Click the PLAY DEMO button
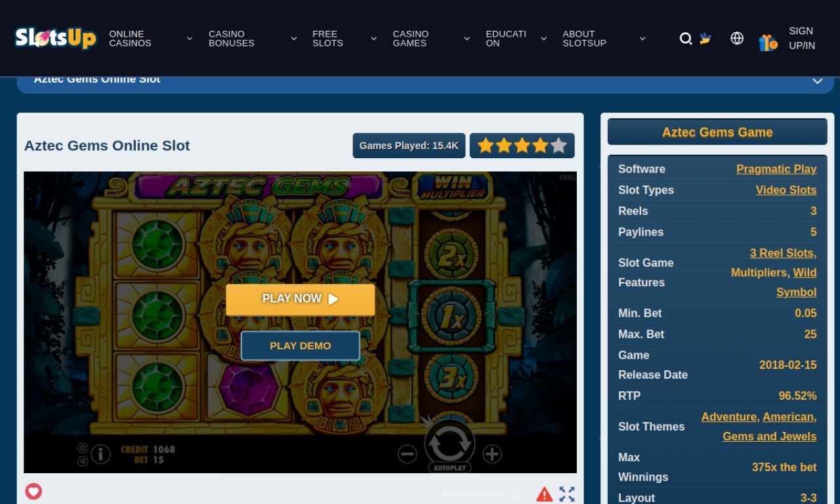The height and width of the screenshot is (504, 840). point(301,346)
